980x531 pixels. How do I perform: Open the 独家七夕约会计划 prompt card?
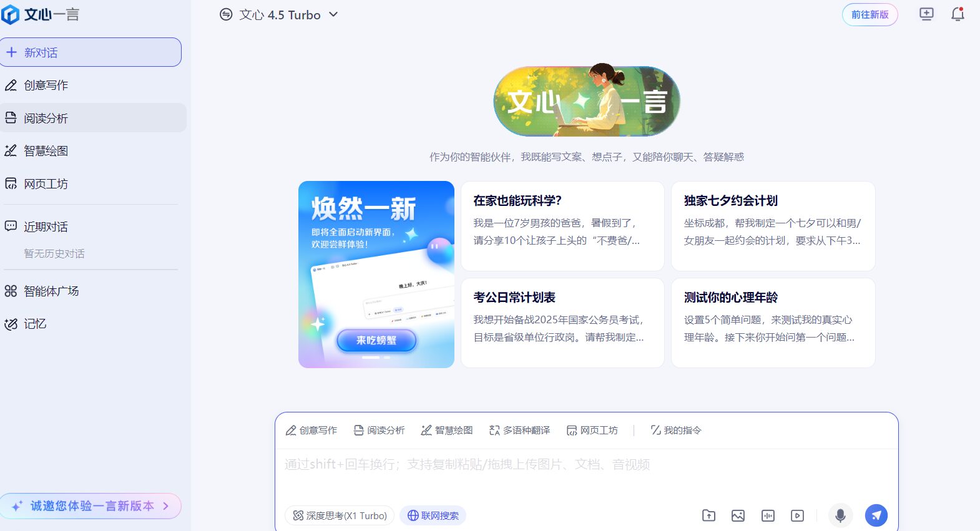tap(773, 226)
